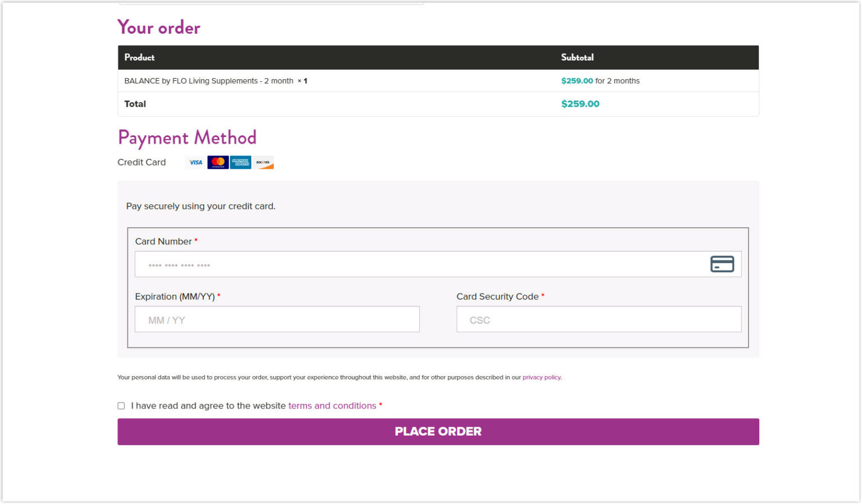Open the privacy policy link
Screen dimensions: 862x504
tap(541, 377)
